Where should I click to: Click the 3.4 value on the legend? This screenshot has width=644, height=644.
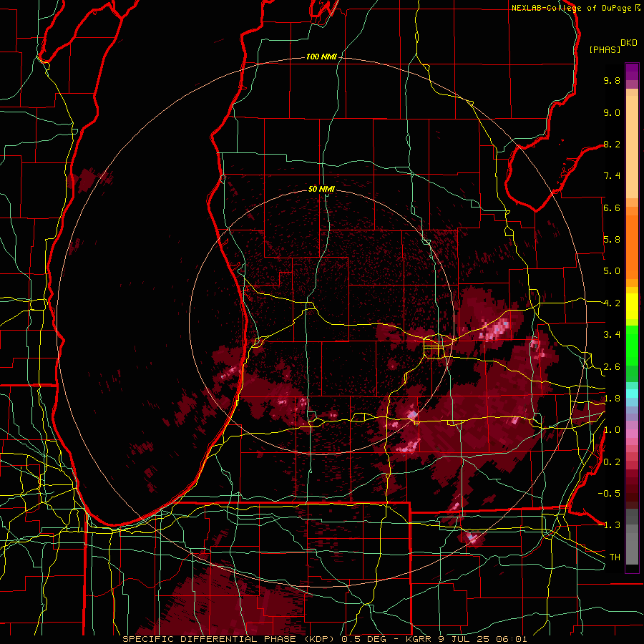click(x=612, y=335)
